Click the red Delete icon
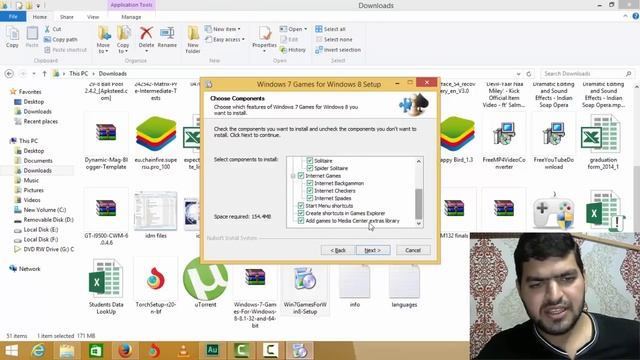Screen dimensions: 640x360 (x=146, y=33)
